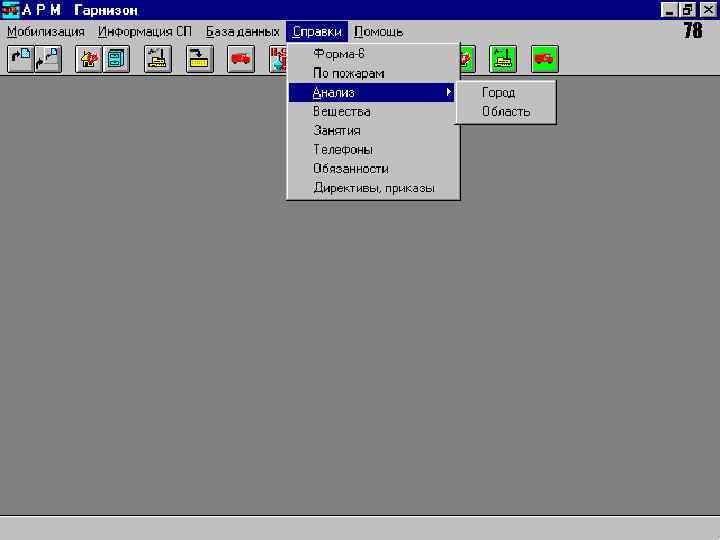Select Область in the Анализ submenu
The image size is (720, 540).
[x=506, y=112]
